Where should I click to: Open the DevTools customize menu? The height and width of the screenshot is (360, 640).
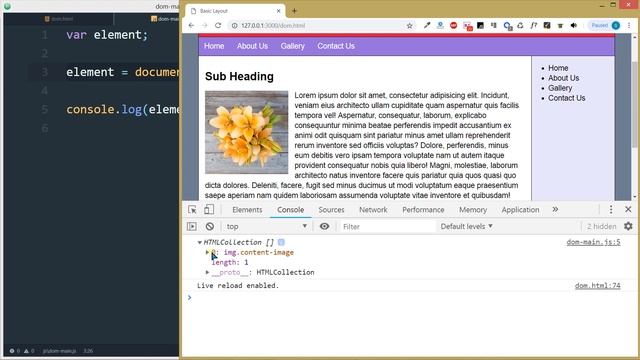tap(611, 209)
